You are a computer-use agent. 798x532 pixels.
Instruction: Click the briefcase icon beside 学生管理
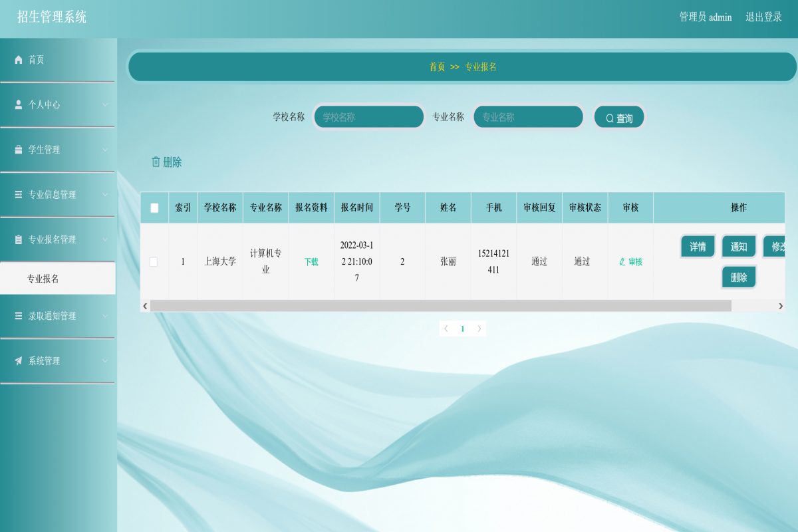click(x=19, y=150)
